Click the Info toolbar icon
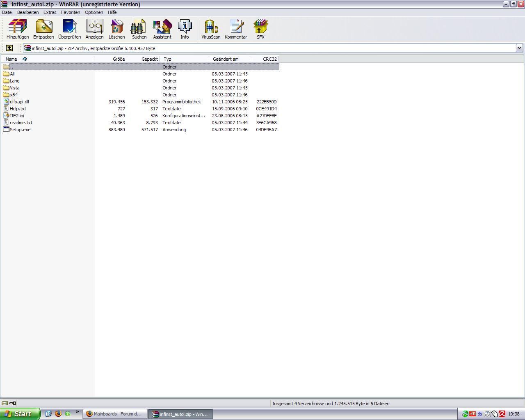The image size is (525, 420). (185, 29)
